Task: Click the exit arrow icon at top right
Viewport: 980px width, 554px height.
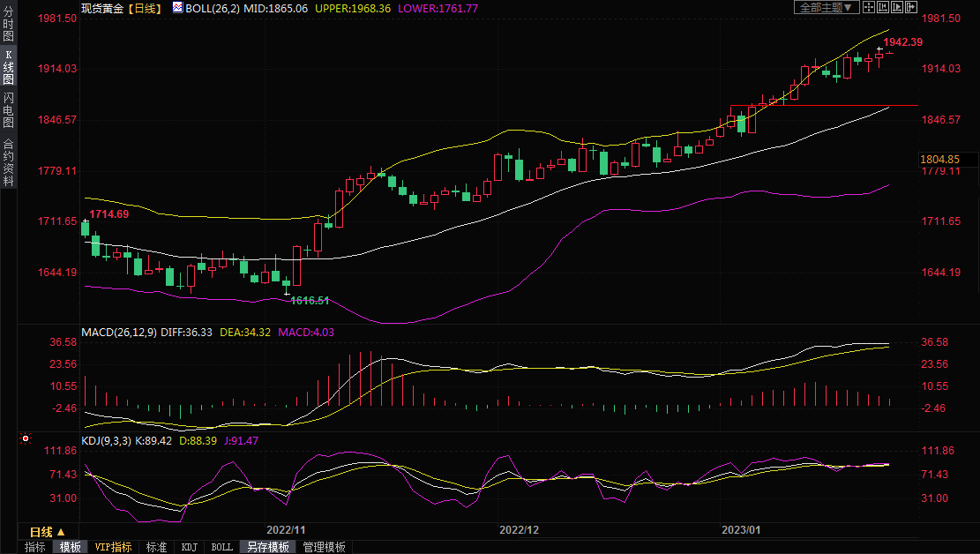Action: (912, 7)
